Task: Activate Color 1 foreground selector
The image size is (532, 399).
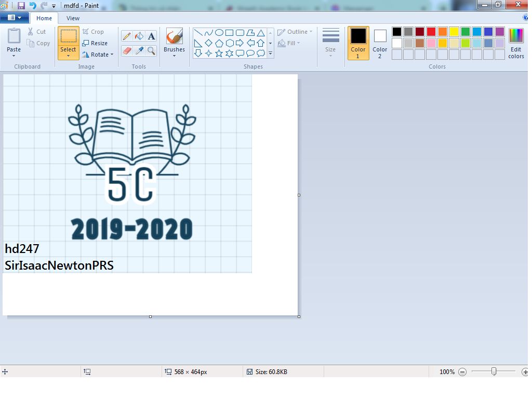Action: [x=358, y=43]
